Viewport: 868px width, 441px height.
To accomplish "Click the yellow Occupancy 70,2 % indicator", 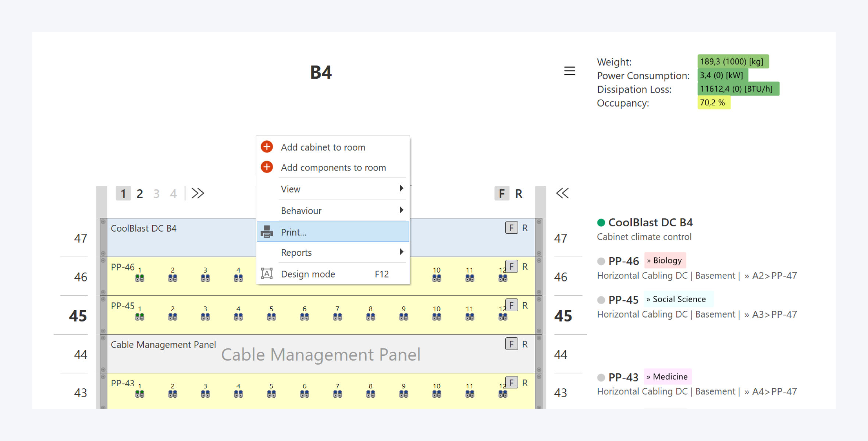I will pos(713,103).
